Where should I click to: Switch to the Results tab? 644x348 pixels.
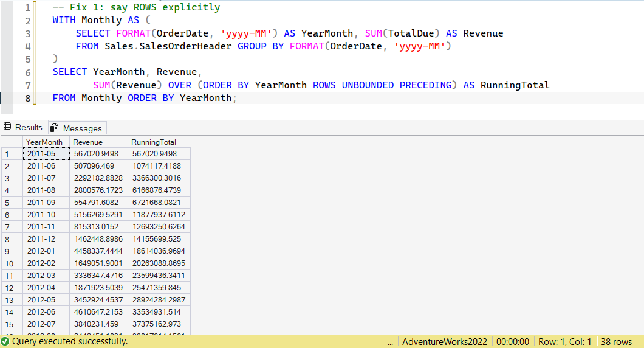click(x=24, y=128)
